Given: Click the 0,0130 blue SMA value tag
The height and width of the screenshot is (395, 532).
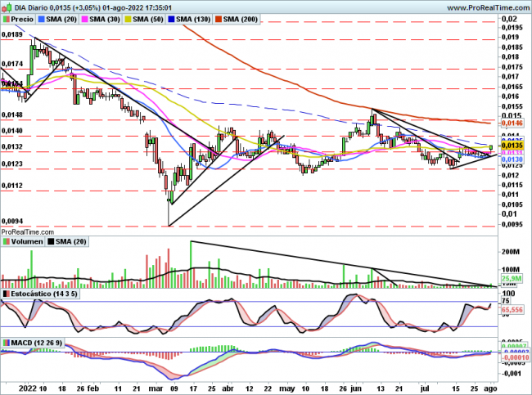Looking at the screenshot, I should pos(512,159).
